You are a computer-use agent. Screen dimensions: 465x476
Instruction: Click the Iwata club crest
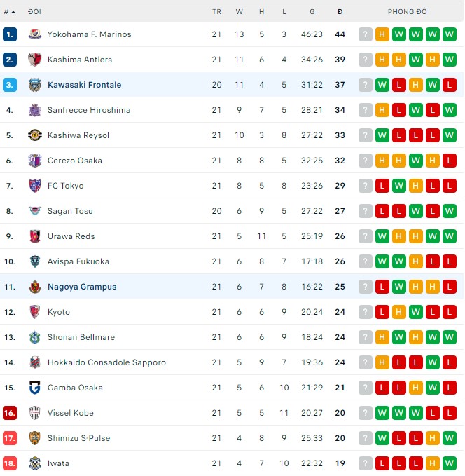(35, 463)
